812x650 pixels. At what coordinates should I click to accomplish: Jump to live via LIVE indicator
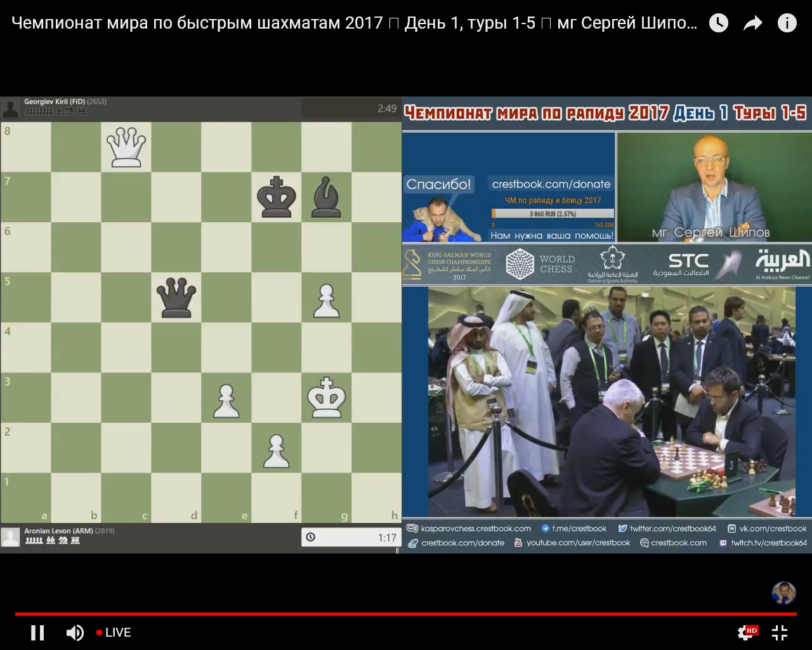click(x=114, y=632)
